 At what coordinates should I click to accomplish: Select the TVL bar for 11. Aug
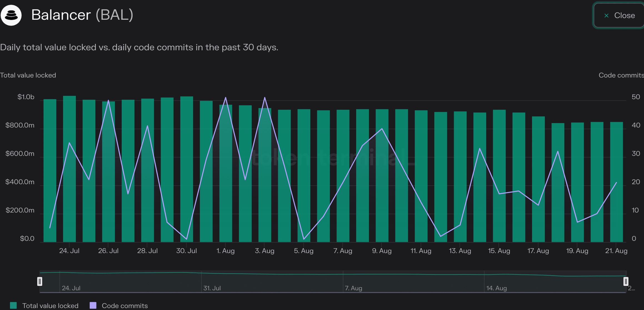click(421, 176)
